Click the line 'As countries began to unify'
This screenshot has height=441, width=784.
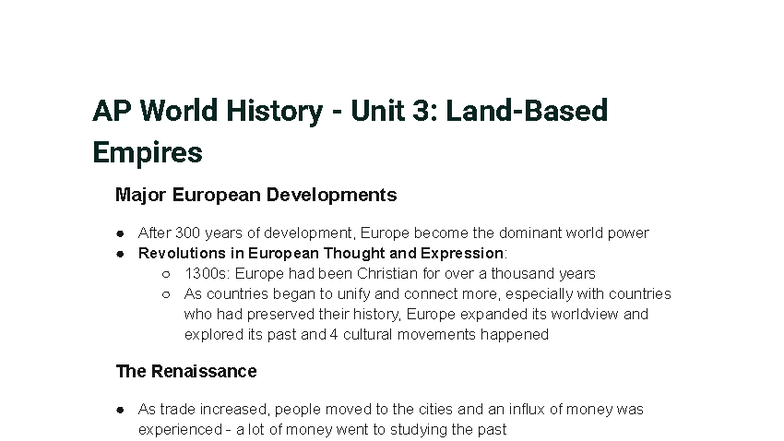click(428, 294)
